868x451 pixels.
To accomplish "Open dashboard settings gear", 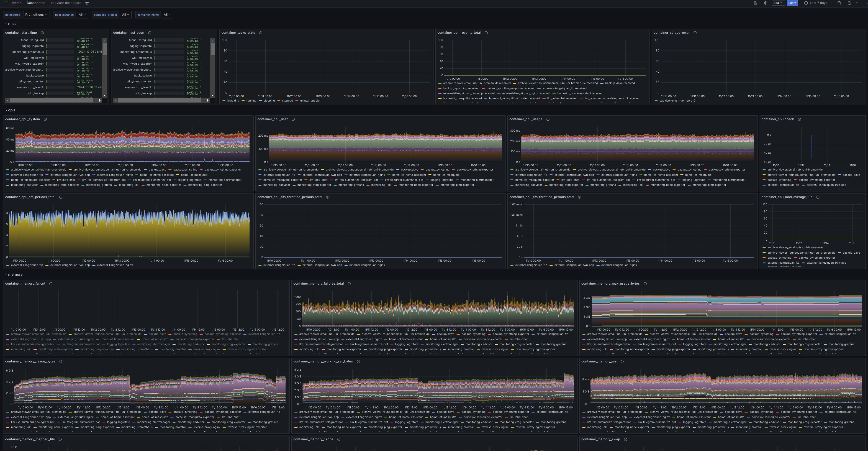I will point(765,3).
